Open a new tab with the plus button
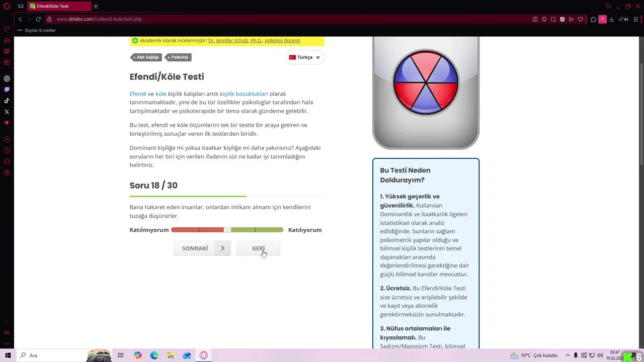Viewport: 644px width, 362px height. pyautogui.click(x=96, y=6)
